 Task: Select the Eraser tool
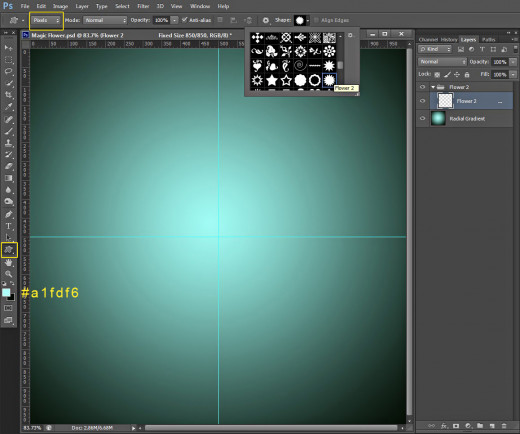coord(9,166)
